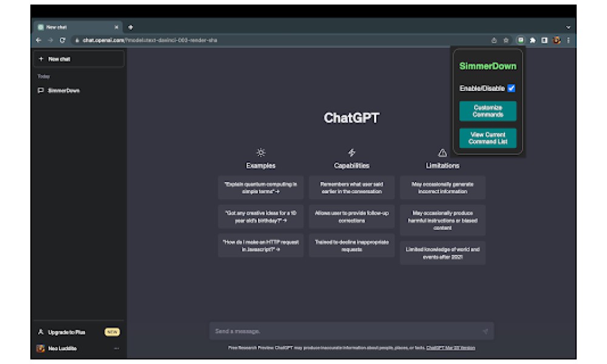
Task: Open a new browser tab with plus
Action: 131,27
